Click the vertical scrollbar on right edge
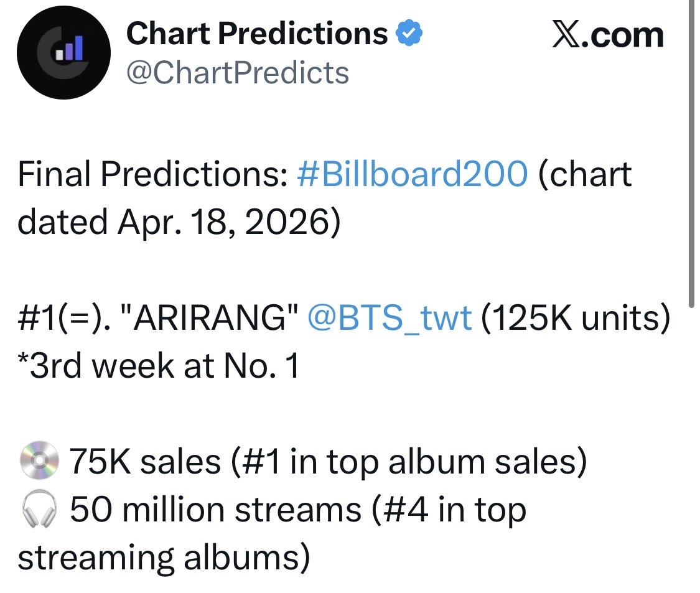This screenshot has height=593, width=700. [691, 154]
